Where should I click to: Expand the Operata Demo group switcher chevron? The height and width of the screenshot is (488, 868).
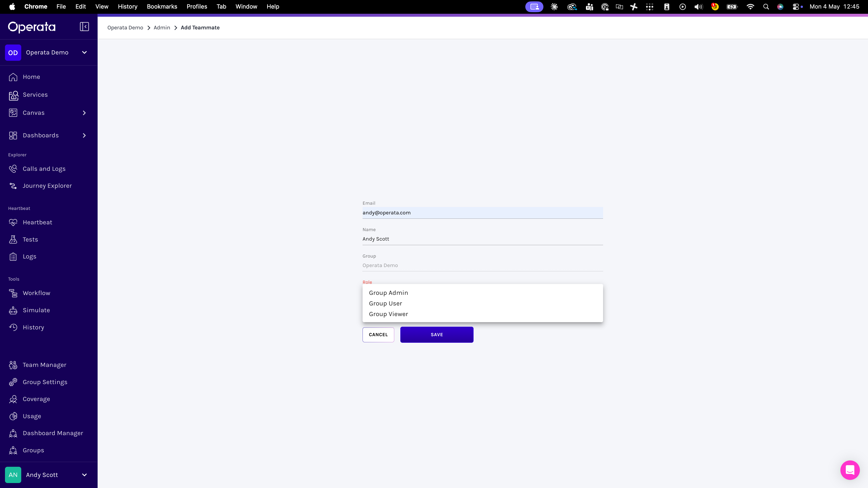[x=84, y=53]
